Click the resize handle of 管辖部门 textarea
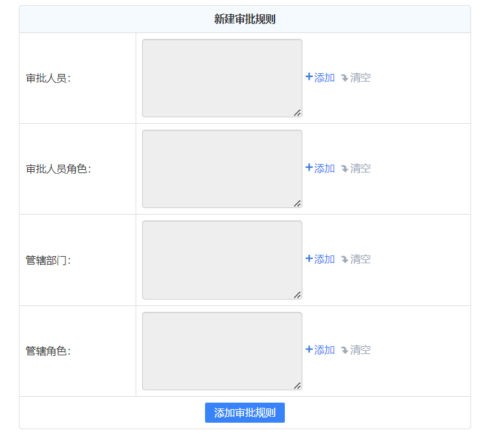 tap(297, 295)
